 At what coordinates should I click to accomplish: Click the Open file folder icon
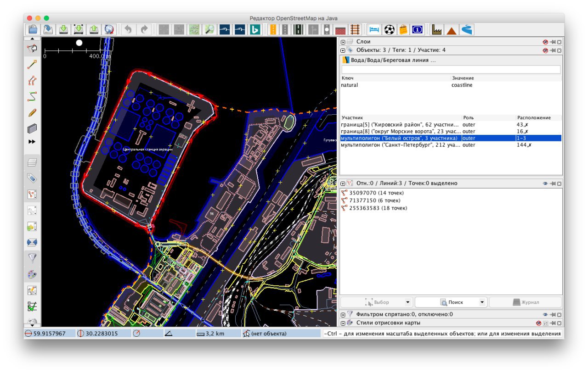click(33, 29)
